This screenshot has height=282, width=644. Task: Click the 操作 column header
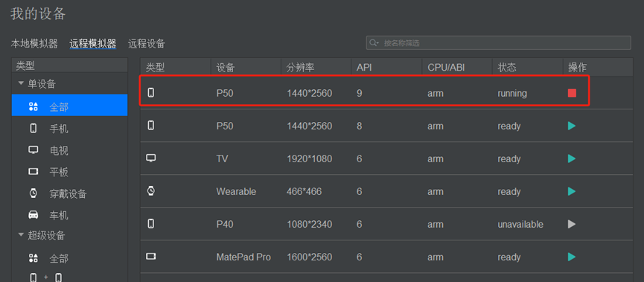[x=598, y=67]
